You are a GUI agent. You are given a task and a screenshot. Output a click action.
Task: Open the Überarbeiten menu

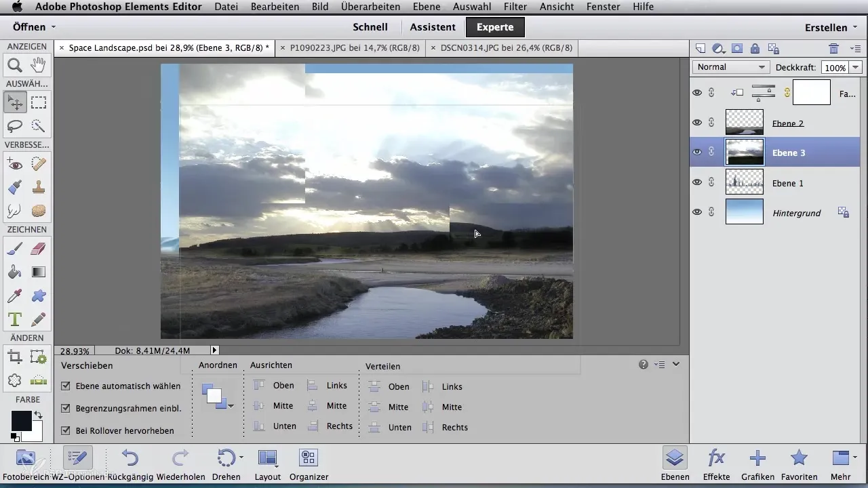tap(370, 7)
